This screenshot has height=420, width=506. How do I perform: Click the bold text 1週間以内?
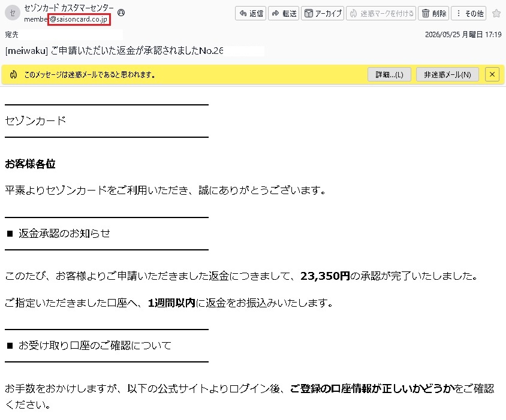point(171,303)
